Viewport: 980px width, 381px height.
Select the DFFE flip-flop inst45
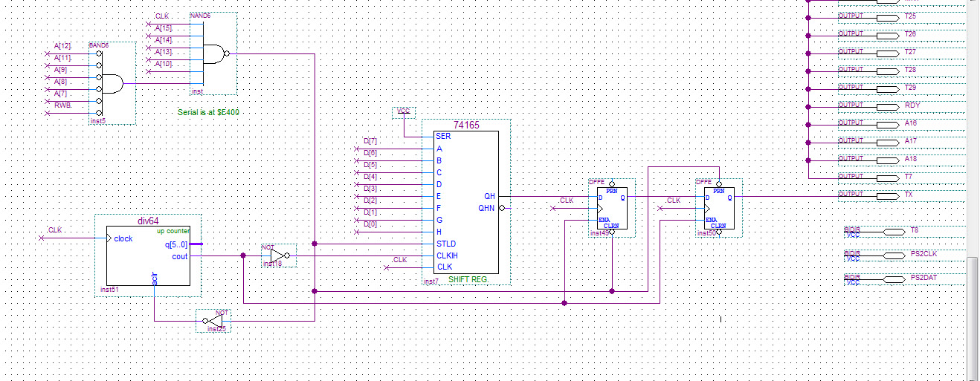click(x=612, y=208)
